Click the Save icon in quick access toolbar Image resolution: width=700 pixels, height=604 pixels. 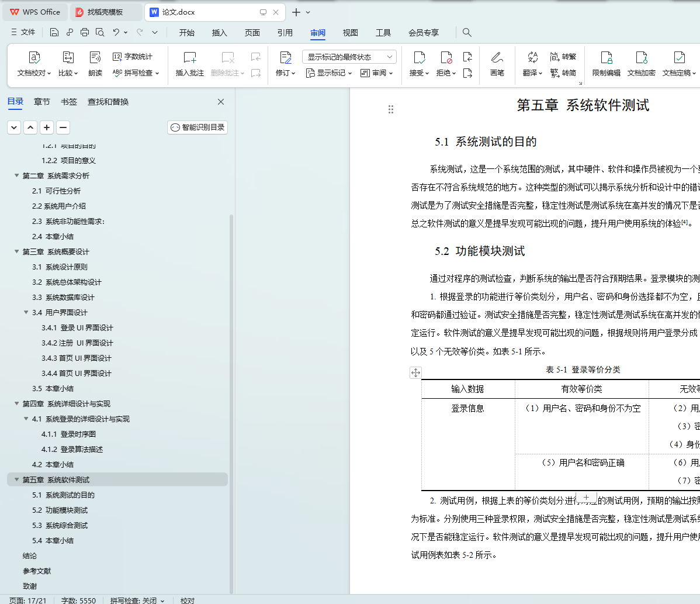pyautogui.click(x=54, y=32)
